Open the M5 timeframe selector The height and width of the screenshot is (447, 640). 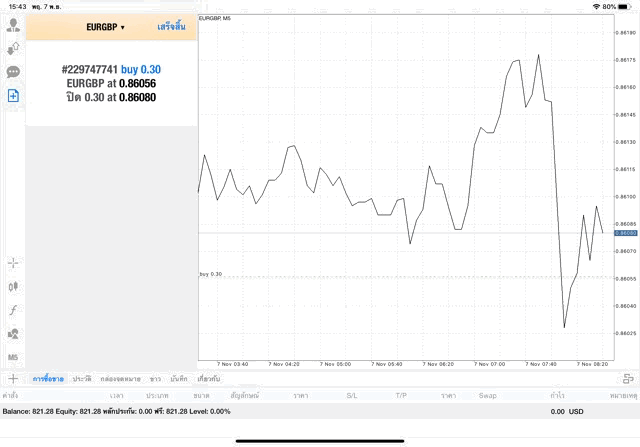coord(13,357)
